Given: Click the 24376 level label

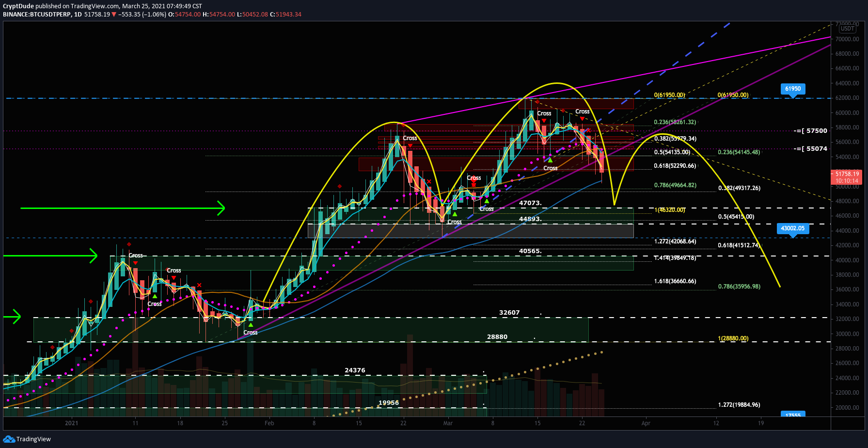Looking at the screenshot, I should (x=355, y=370).
